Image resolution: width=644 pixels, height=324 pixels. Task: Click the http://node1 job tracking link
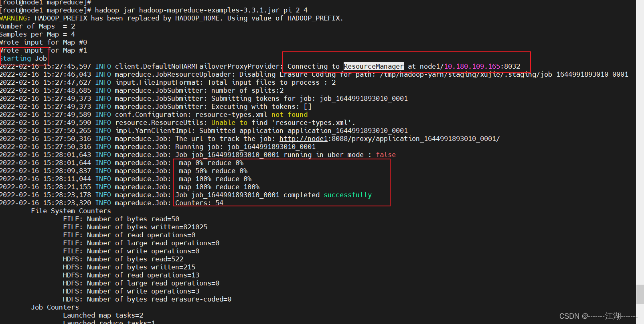(304, 139)
